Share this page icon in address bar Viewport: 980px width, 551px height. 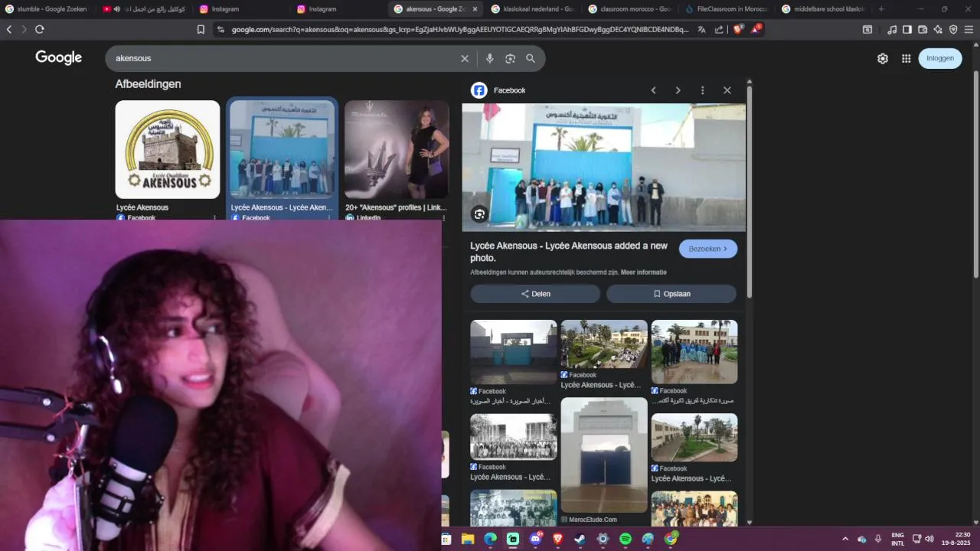[719, 29]
